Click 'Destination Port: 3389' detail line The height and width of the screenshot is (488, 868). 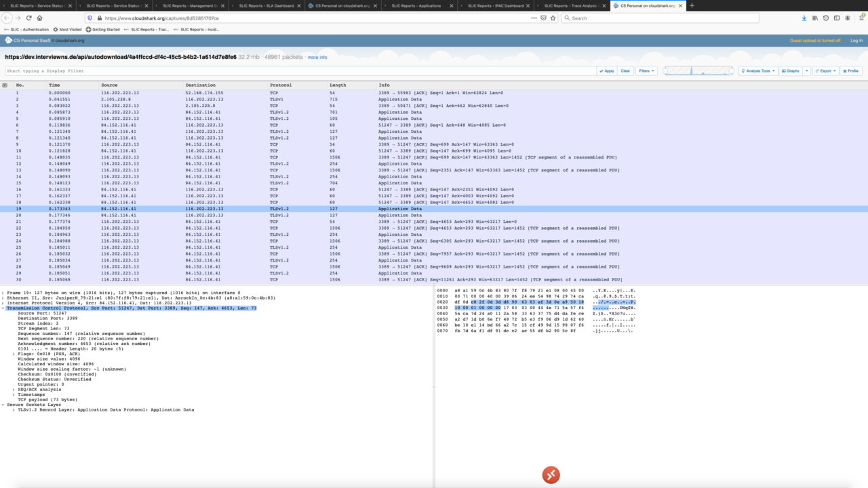click(47, 318)
